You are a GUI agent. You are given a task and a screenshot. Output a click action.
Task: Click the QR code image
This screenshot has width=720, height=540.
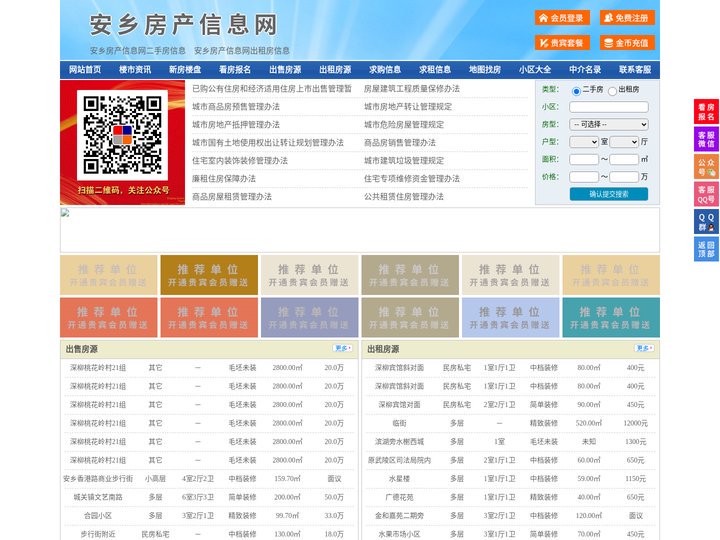(122, 135)
